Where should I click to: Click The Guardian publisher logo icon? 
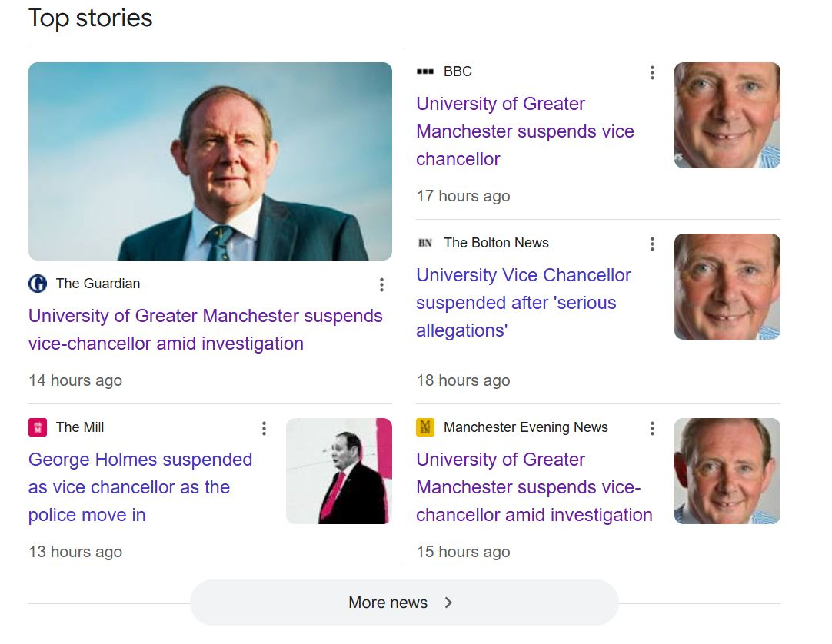(38, 284)
